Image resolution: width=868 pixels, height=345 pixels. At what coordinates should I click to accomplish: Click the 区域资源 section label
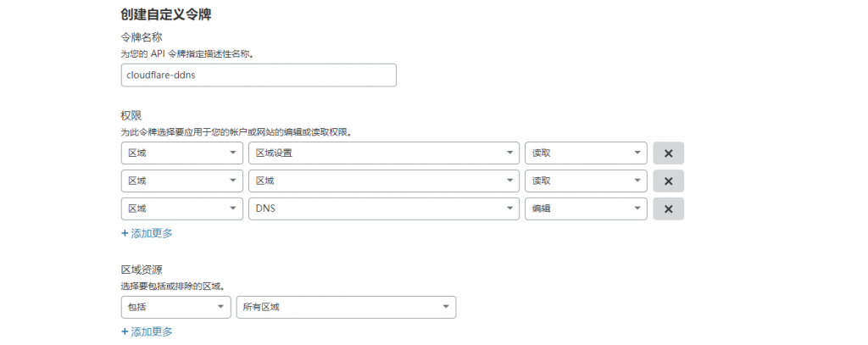point(142,270)
